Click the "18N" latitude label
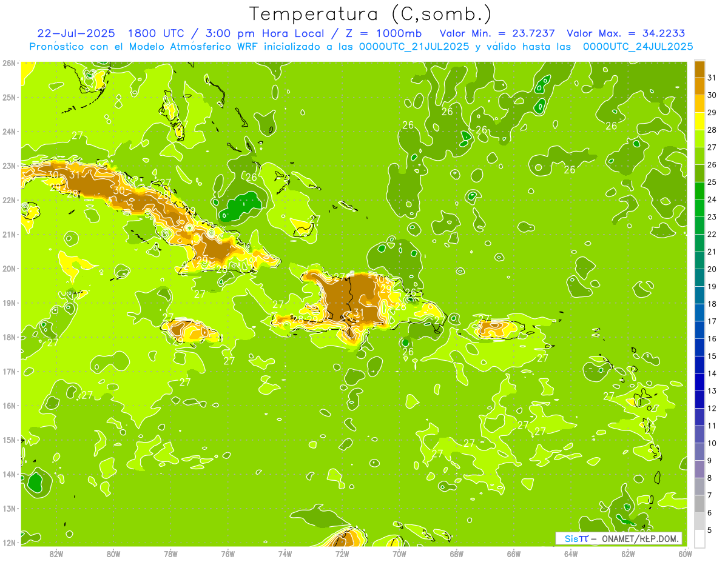This screenshot has height=562, width=728. tap(8, 337)
